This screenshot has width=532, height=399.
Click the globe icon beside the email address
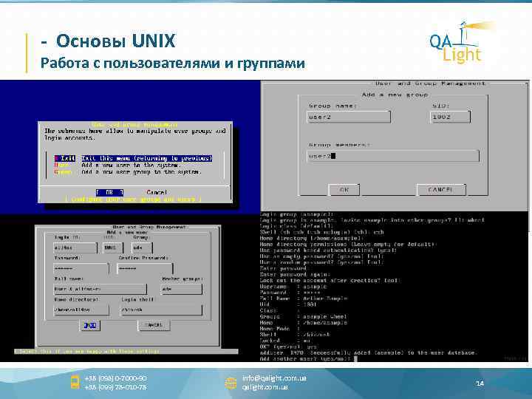pos(231,383)
